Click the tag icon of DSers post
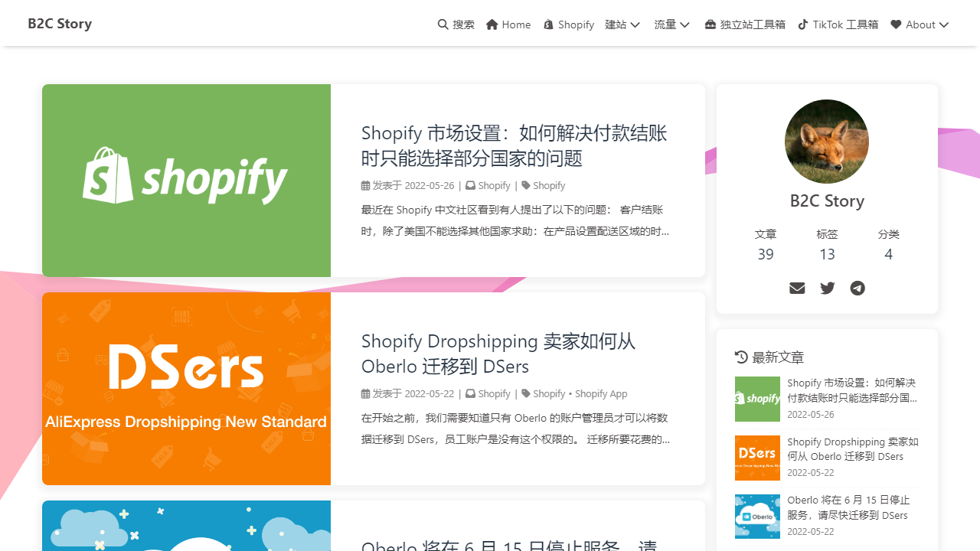The image size is (980, 551). coord(526,393)
